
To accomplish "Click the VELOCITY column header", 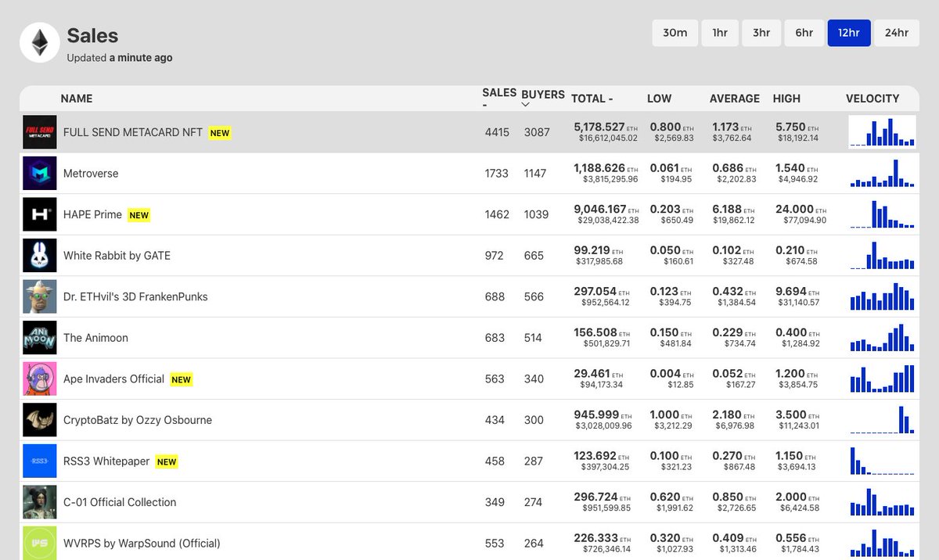I will click(x=872, y=99).
